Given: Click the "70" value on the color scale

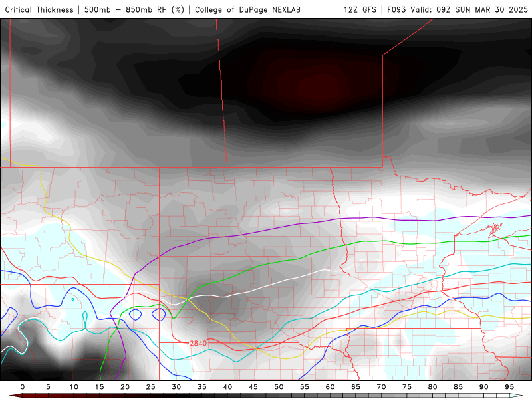Looking at the screenshot, I should point(381,387).
